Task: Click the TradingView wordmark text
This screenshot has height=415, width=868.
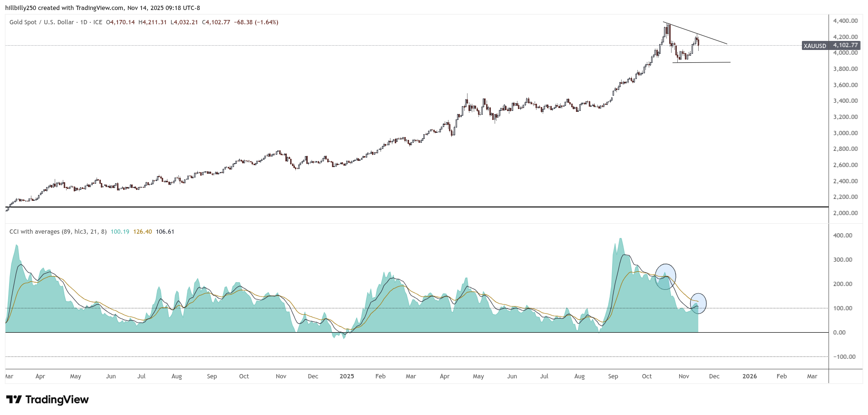Action: point(57,400)
